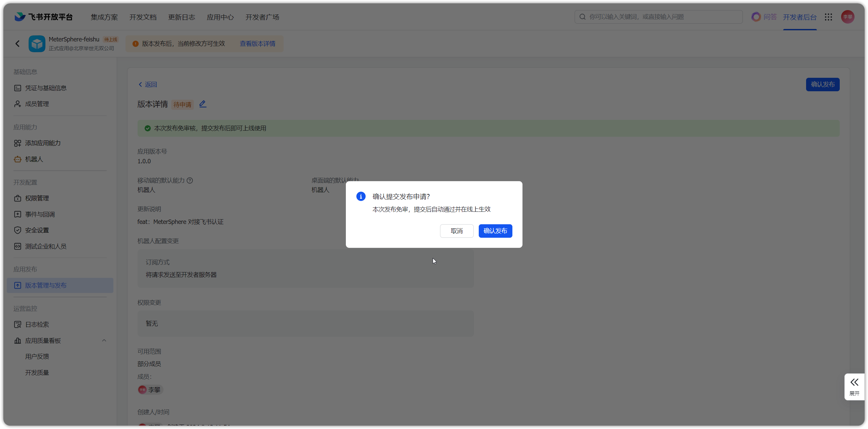Select 添加应用能力 in the sidebar
This screenshot has width=868, height=429.
60,143
